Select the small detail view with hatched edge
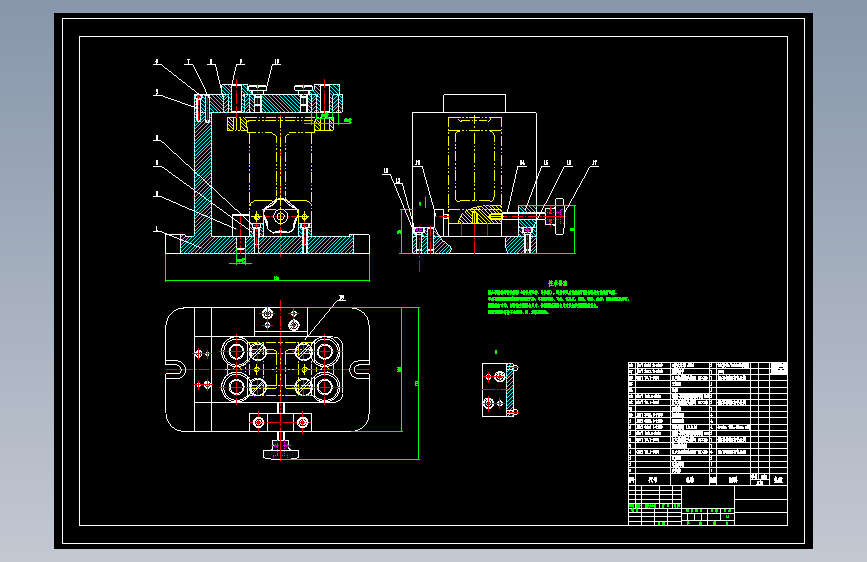The height and width of the screenshot is (562, 867). [x=500, y=389]
